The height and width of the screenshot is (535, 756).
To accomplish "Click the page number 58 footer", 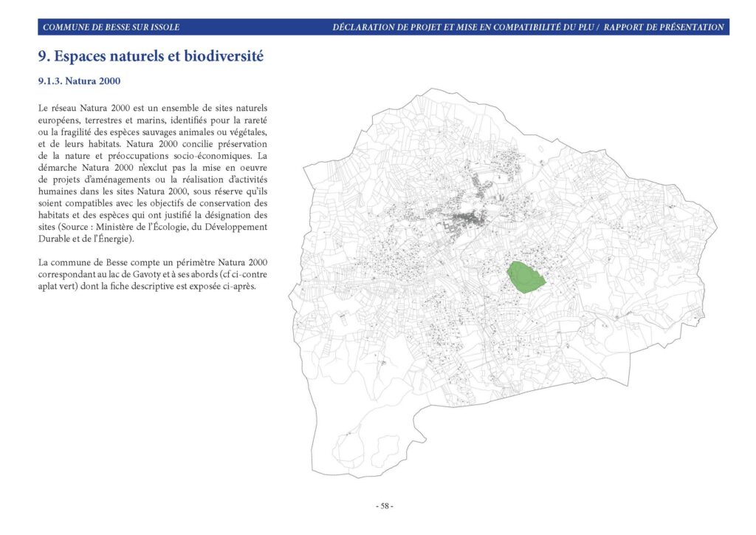I will pos(384,506).
